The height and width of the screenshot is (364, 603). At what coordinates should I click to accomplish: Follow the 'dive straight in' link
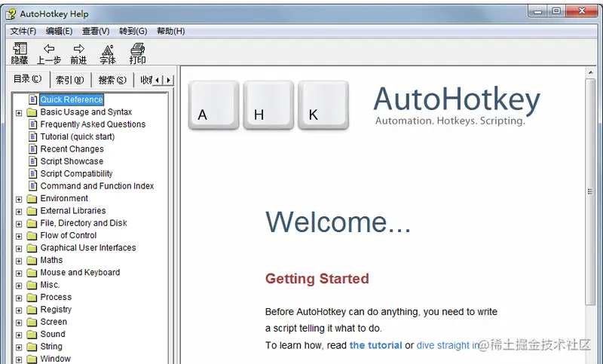point(448,345)
